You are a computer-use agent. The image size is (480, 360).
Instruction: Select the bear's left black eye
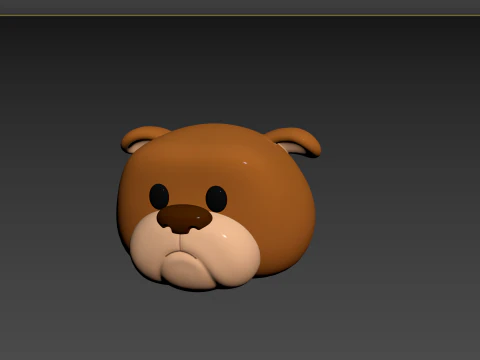tap(159, 197)
